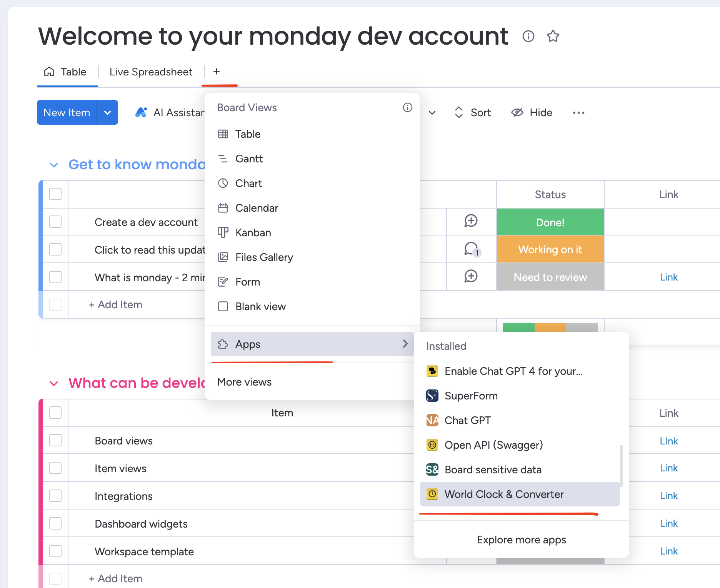Viewport: 720px width, 588px height.
Task: Click the Form view icon
Action: pos(223,282)
